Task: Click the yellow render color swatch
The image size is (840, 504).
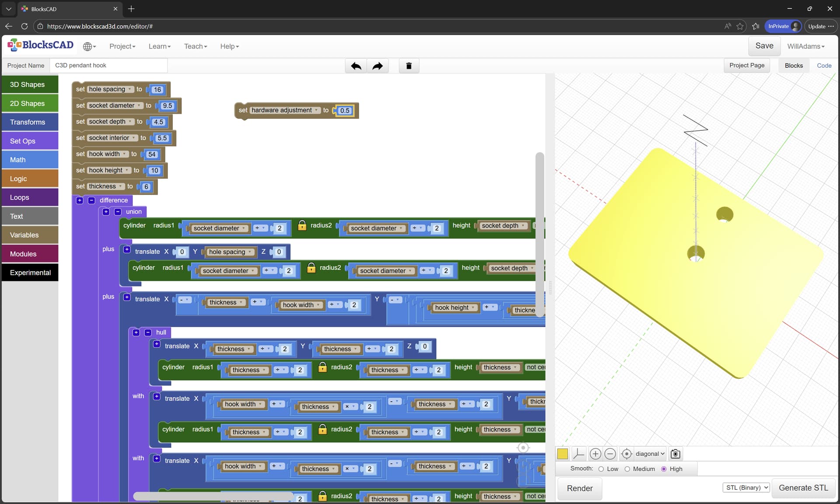Action: [563, 454]
